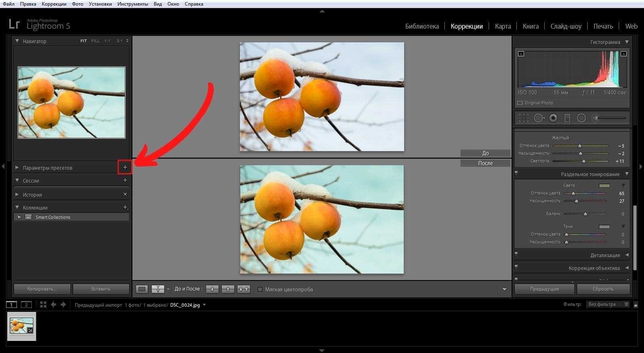
Task: Open the Без фильтра filter dropdown
Action: click(x=607, y=304)
